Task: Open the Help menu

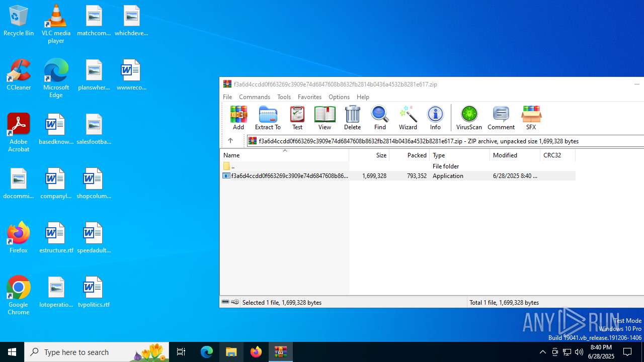Action: [x=363, y=97]
